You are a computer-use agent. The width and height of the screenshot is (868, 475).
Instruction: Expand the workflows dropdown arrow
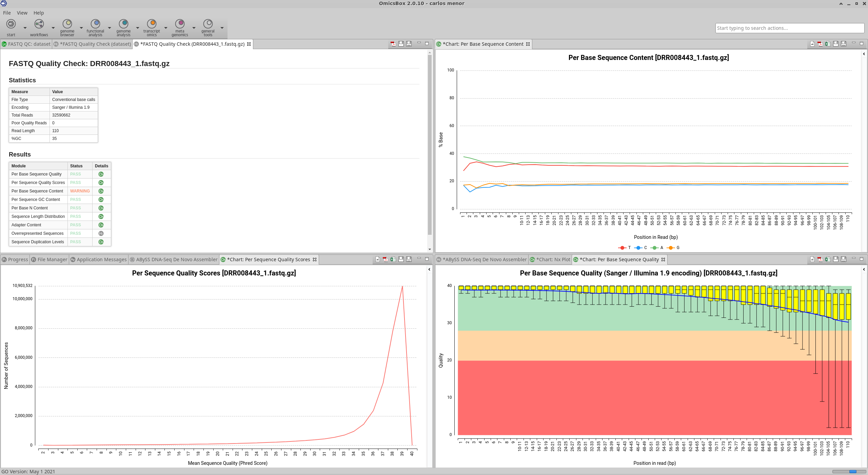[x=53, y=28]
